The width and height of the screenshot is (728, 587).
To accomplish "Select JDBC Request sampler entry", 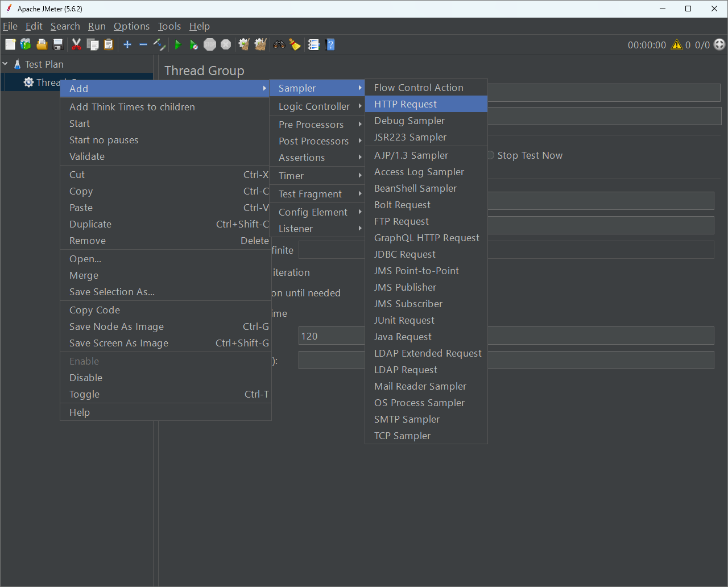I will pyautogui.click(x=405, y=254).
